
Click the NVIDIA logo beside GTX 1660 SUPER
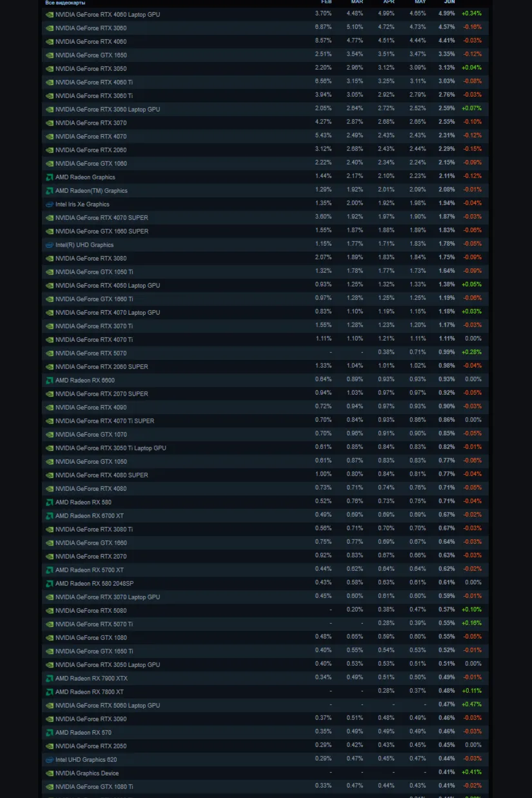coord(50,231)
